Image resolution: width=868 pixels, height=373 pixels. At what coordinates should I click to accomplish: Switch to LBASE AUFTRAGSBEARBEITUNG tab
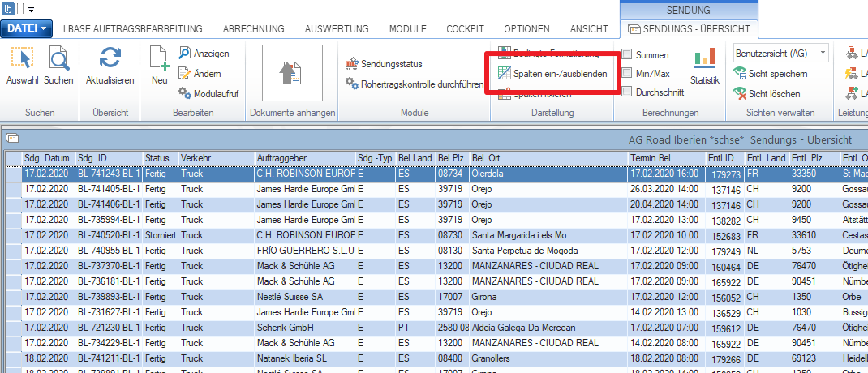pos(133,28)
